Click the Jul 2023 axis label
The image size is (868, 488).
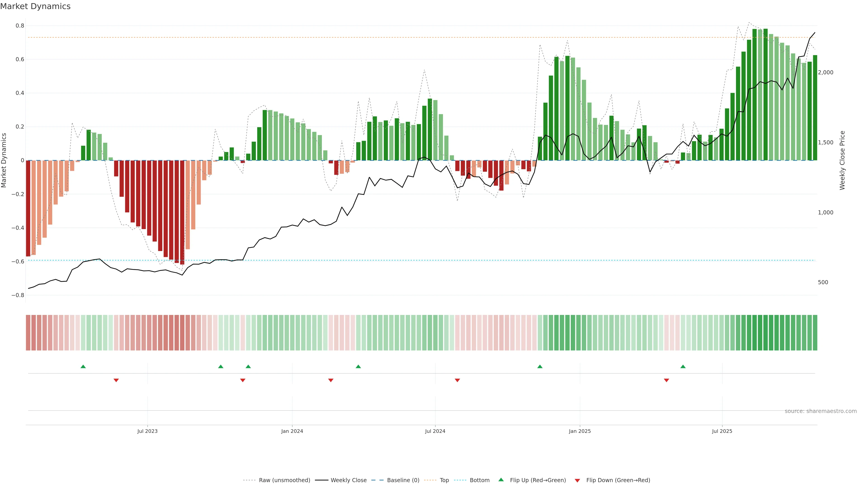coord(147,431)
